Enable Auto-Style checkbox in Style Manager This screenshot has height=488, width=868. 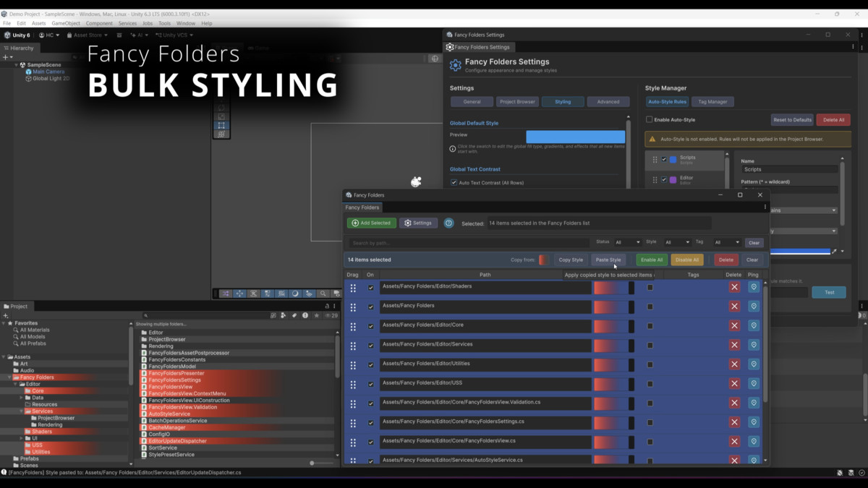coord(649,119)
